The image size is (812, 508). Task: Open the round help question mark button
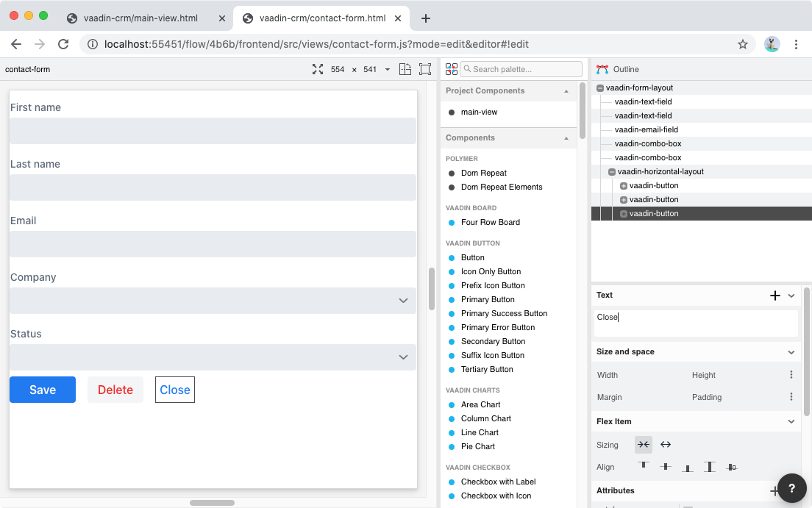coord(791,488)
